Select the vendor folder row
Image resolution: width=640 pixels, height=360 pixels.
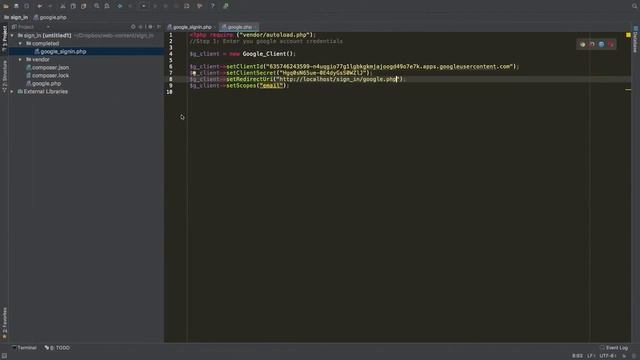pyautogui.click(x=87, y=60)
